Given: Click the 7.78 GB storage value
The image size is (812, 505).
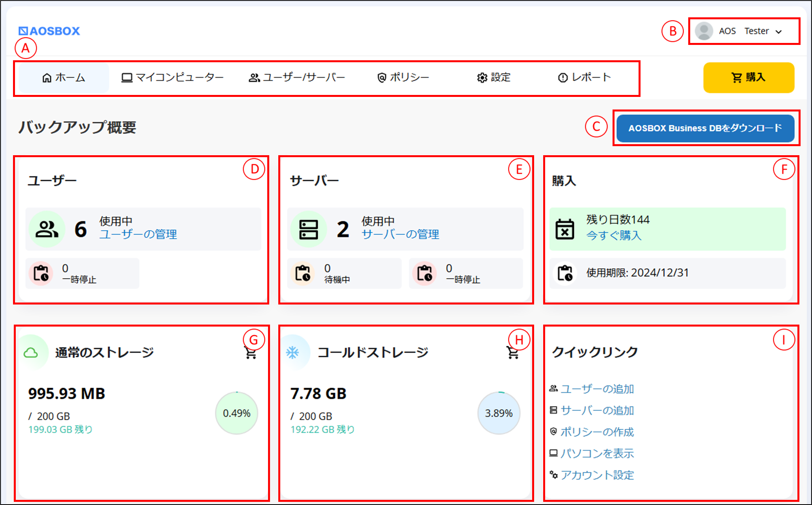Looking at the screenshot, I should (318, 394).
